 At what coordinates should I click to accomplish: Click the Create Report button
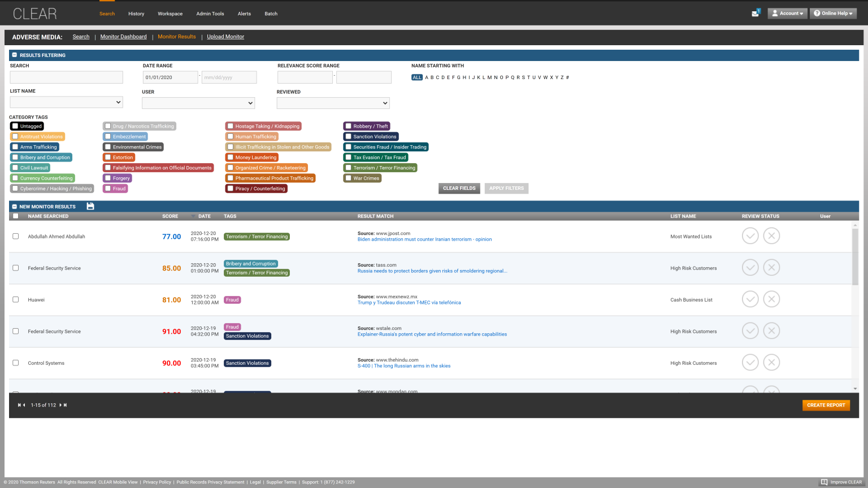(x=826, y=405)
